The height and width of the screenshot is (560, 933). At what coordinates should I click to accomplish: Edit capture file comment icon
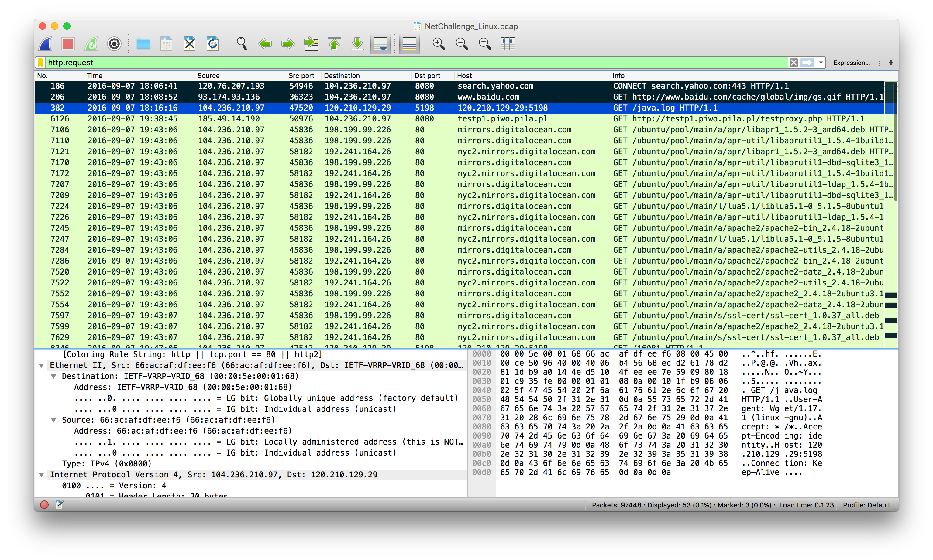(x=60, y=504)
